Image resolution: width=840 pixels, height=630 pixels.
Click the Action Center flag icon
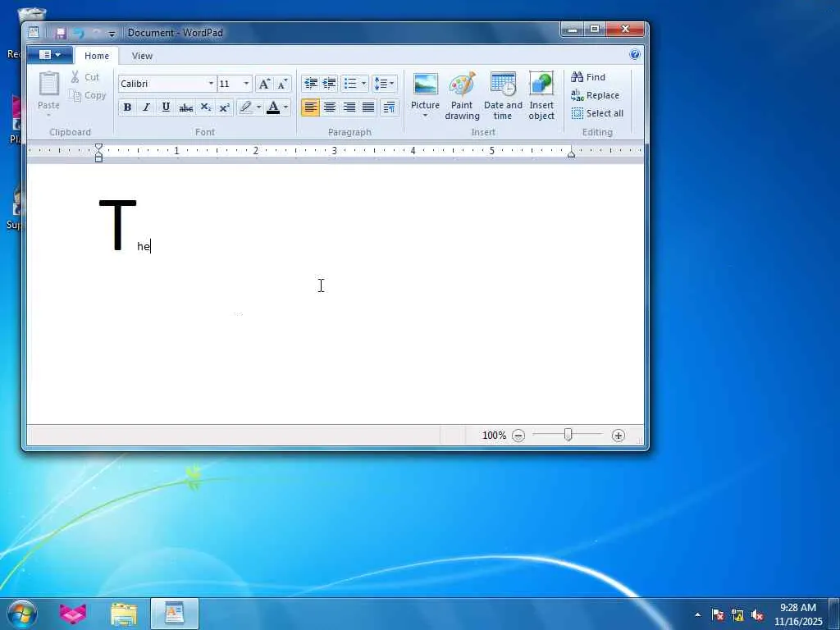[x=717, y=615]
